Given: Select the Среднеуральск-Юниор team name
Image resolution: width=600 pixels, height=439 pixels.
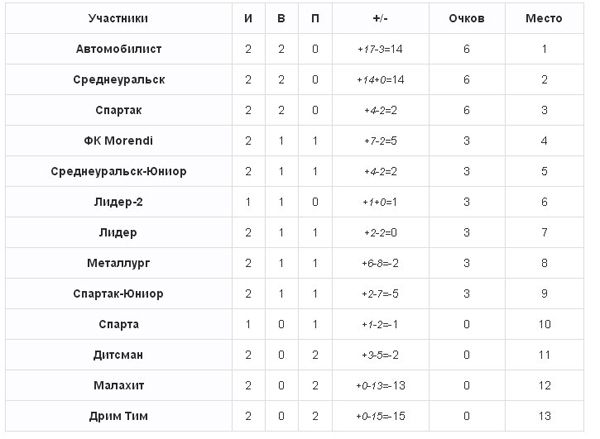Looking at the screenshot, I should click(x=119, y=171).
